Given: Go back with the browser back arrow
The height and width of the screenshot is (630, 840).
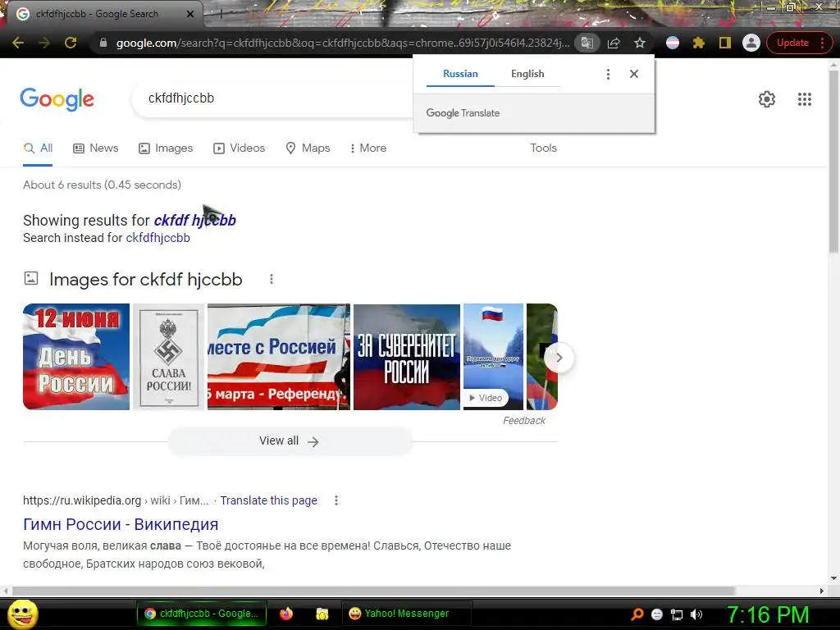Looking at the screenshot, I should click(18, 43).
